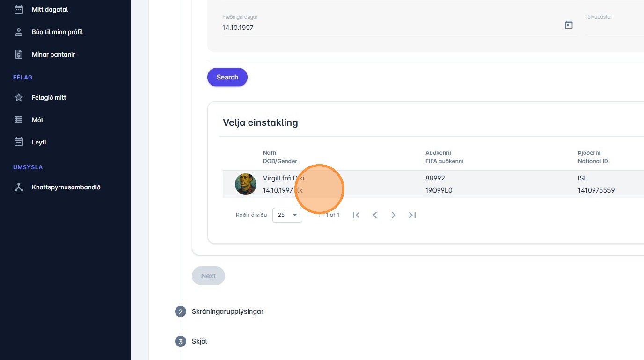Open the date picker calendar icon
Screen dimensions: 644x360
(x=569, y=25)
